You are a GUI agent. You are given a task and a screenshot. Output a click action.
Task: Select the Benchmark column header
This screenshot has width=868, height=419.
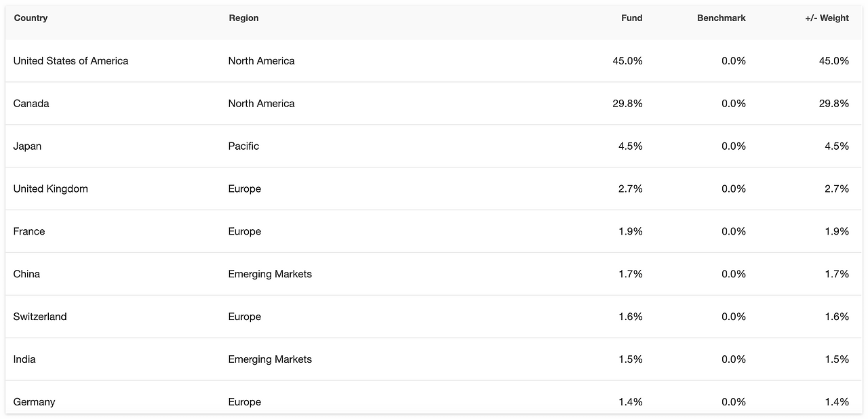tap(721, 18)
